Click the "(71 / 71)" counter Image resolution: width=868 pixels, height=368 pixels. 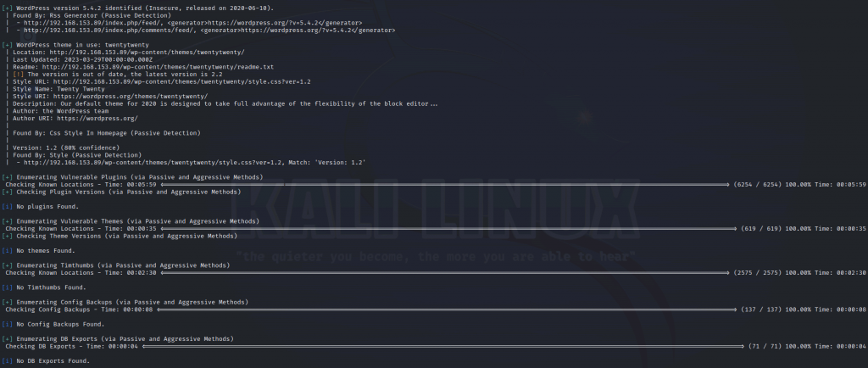click(x=765, y=347)
